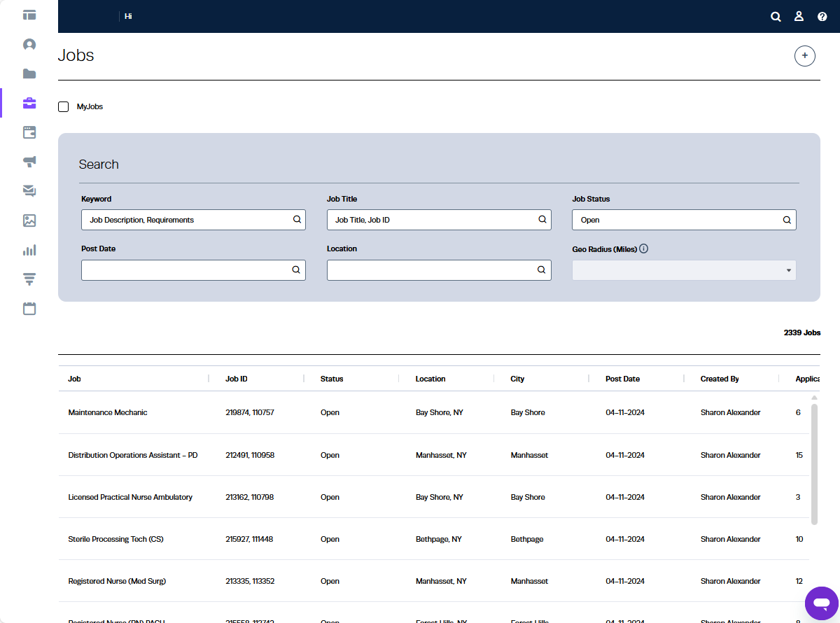
Task: Open the help question mark icon
Action: point(822,17)
